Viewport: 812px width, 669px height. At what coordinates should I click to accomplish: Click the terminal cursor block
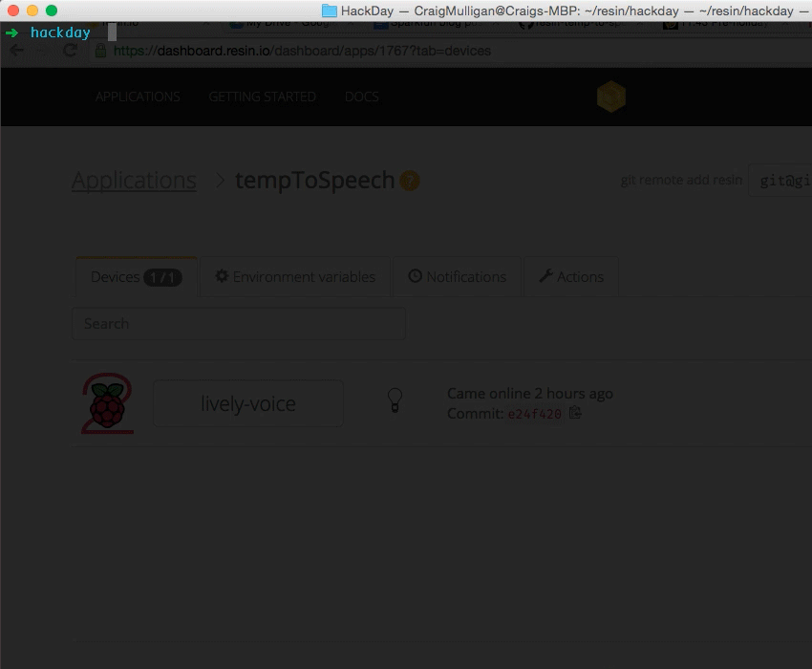click(112, 32)
